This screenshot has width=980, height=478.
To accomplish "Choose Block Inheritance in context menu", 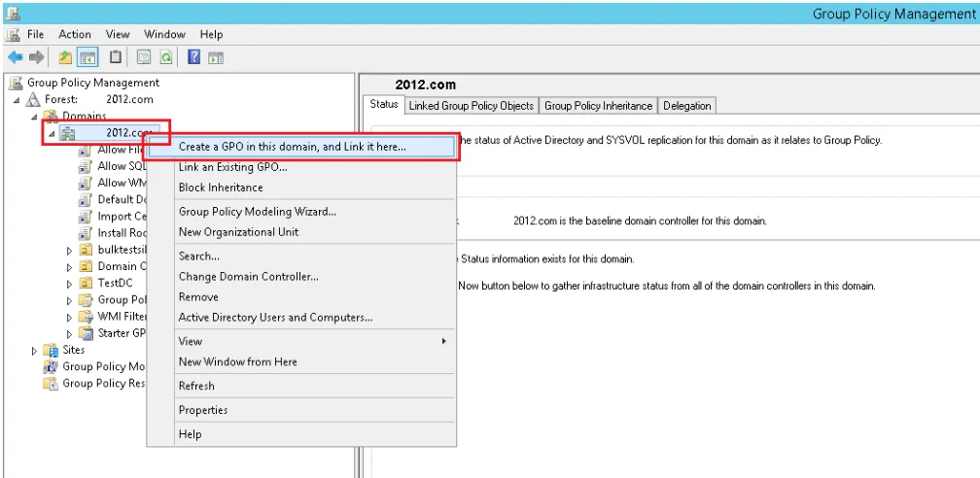I will pyautogui.click(x=301, y=188).
